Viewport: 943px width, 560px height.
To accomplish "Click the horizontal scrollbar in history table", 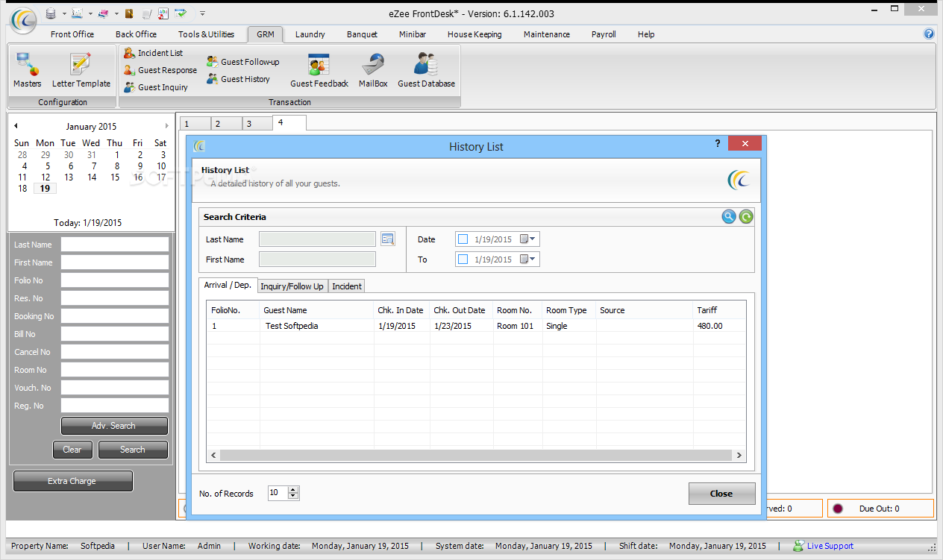I will [x=476, y=455].
